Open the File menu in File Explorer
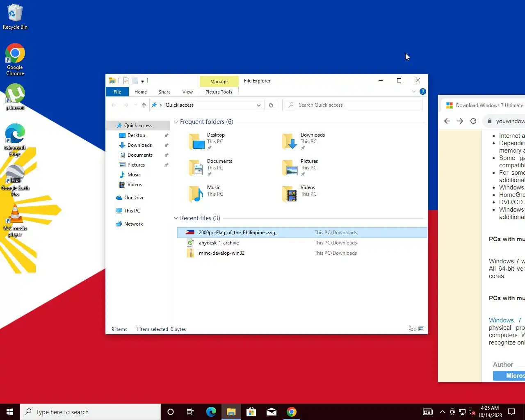 117,92
